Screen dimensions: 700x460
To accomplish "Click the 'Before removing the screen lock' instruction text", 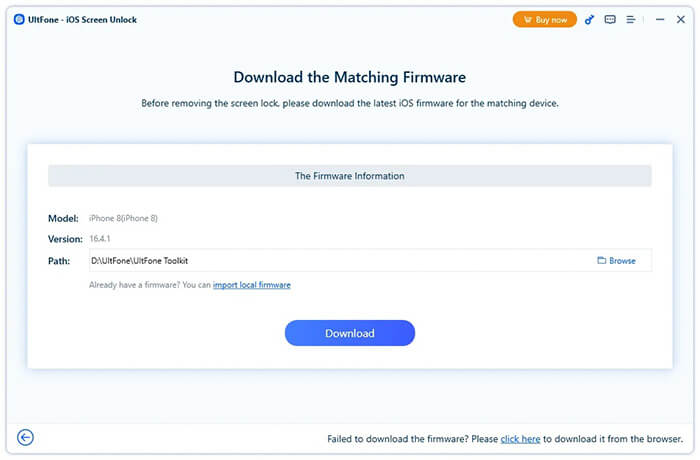I will [350, 103].
